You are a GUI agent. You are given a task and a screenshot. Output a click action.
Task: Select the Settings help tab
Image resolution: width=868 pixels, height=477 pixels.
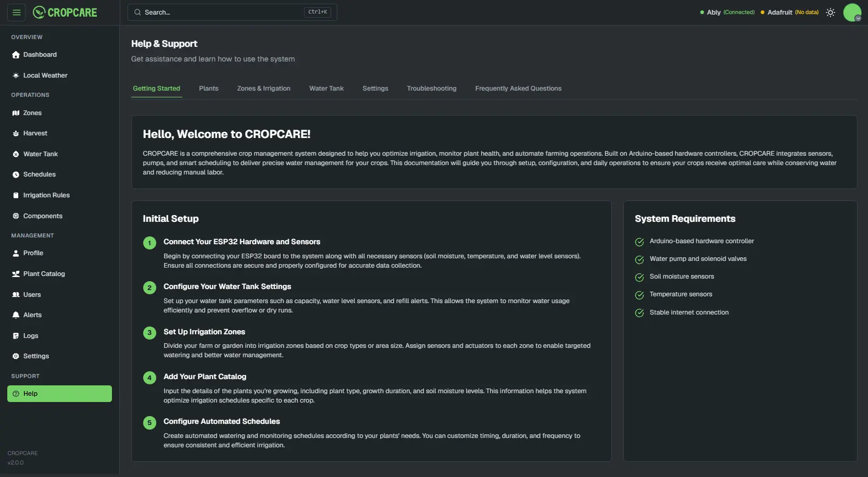(x=375, y=89)
